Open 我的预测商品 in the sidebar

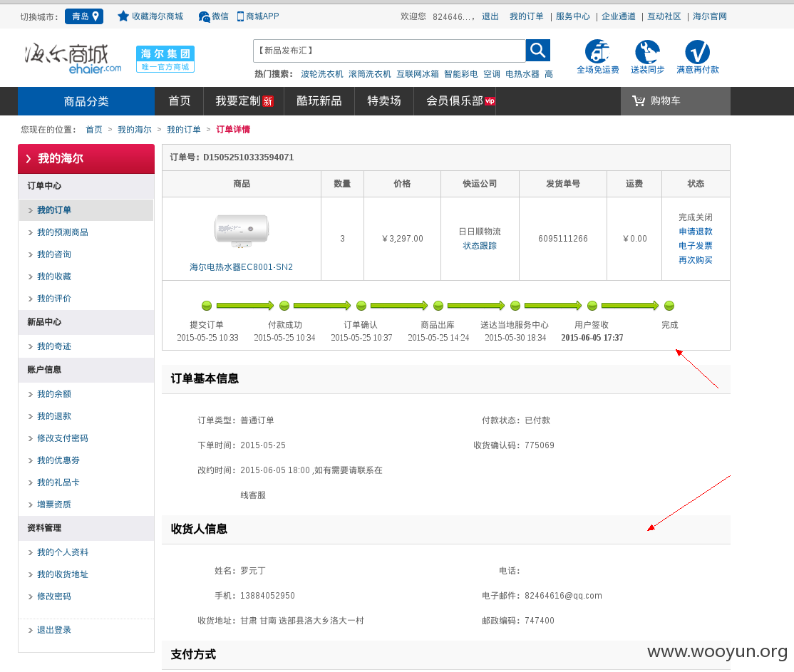(62, 232)
